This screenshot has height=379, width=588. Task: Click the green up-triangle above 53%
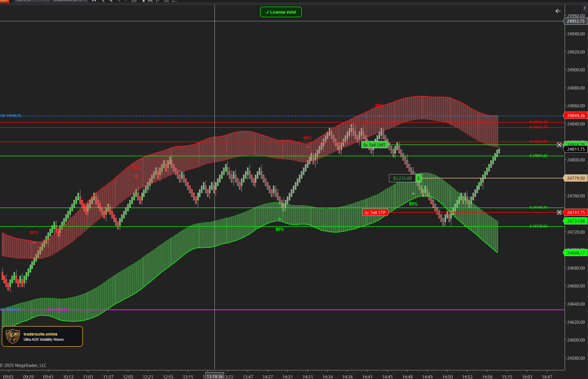pos(413,194)
